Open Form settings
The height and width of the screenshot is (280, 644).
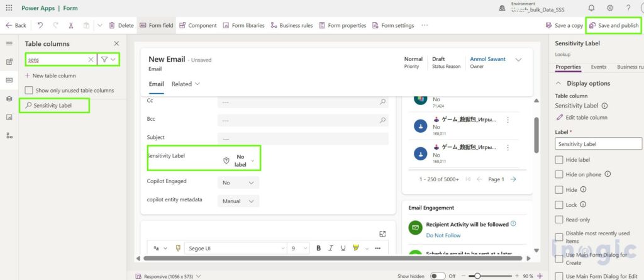(393, 26)
